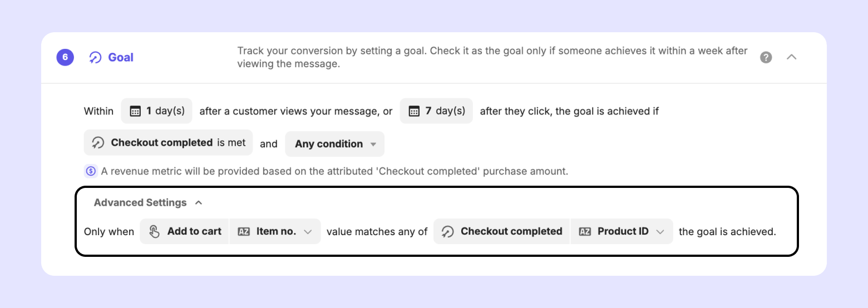This screenshot has width=868, height=308.
Task: Click the Goal section title
Action: [121, 57]
